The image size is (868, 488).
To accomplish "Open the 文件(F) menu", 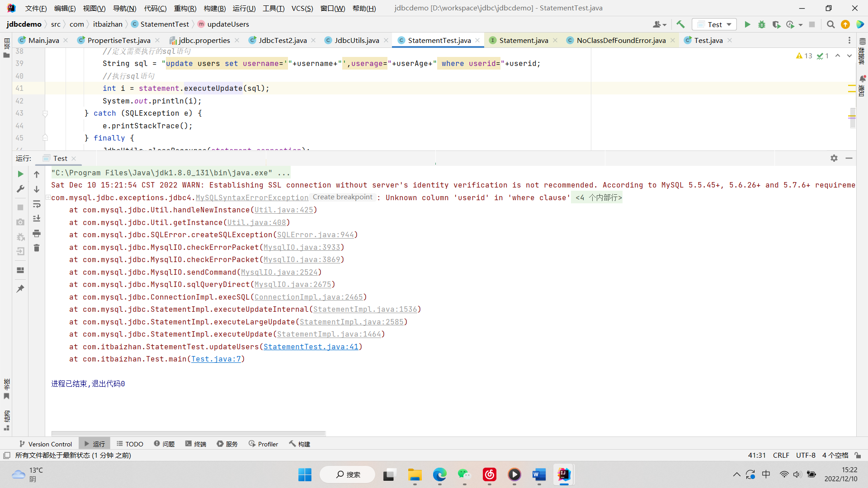I will [36, 8].
